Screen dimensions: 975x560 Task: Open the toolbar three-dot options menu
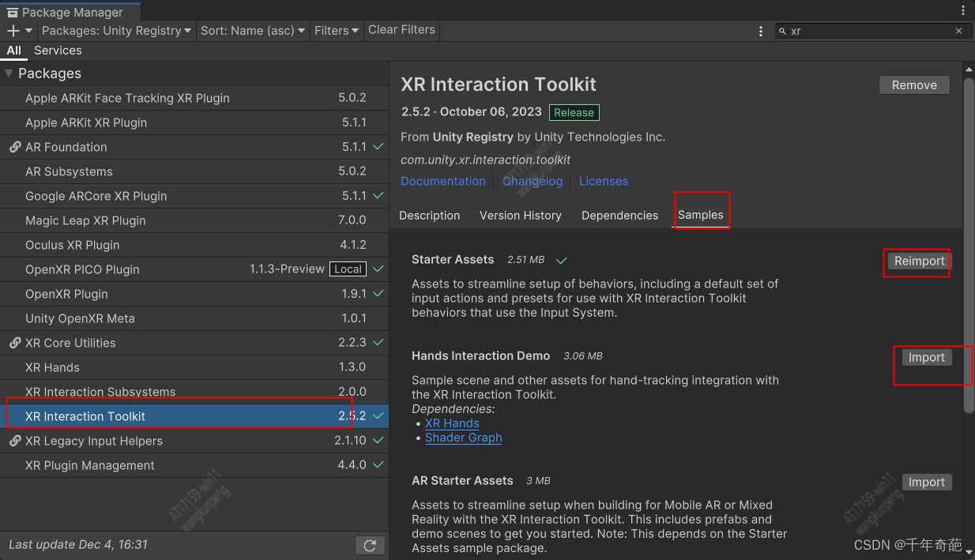761,31
